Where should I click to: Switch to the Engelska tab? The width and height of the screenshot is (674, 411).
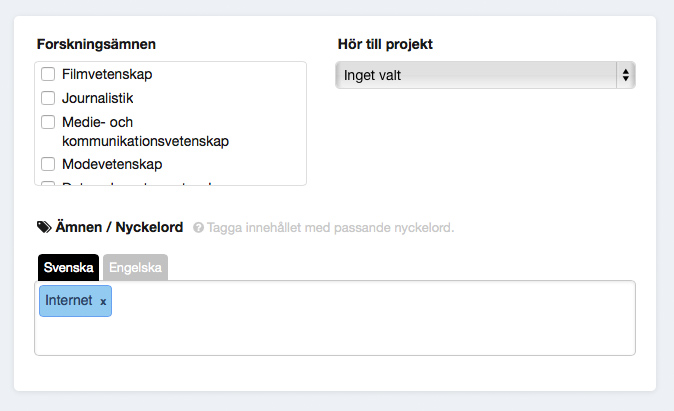[135, 267]
